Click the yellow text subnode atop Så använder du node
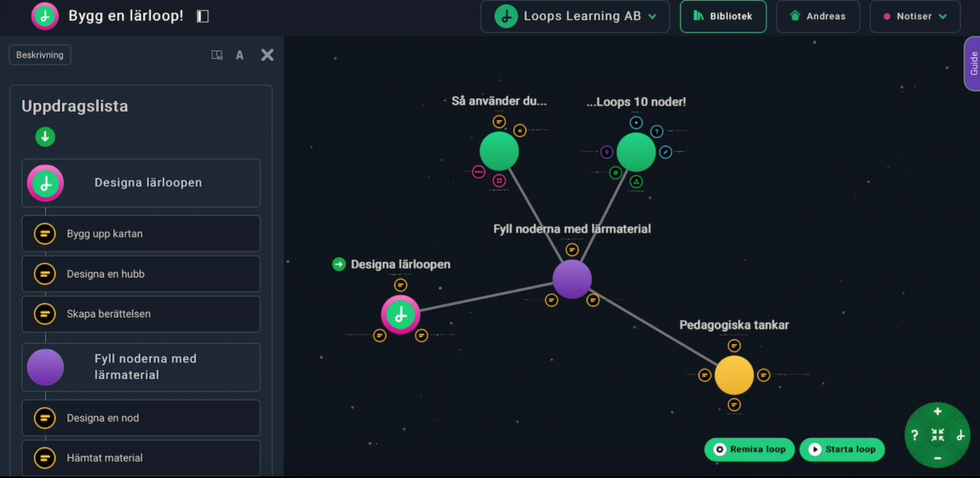 tap(499, 122)
